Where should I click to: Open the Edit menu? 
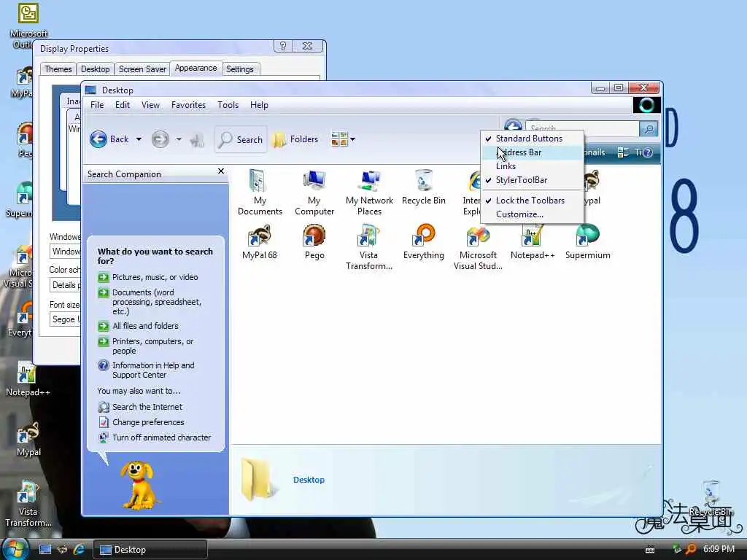[x=123, y=105]
